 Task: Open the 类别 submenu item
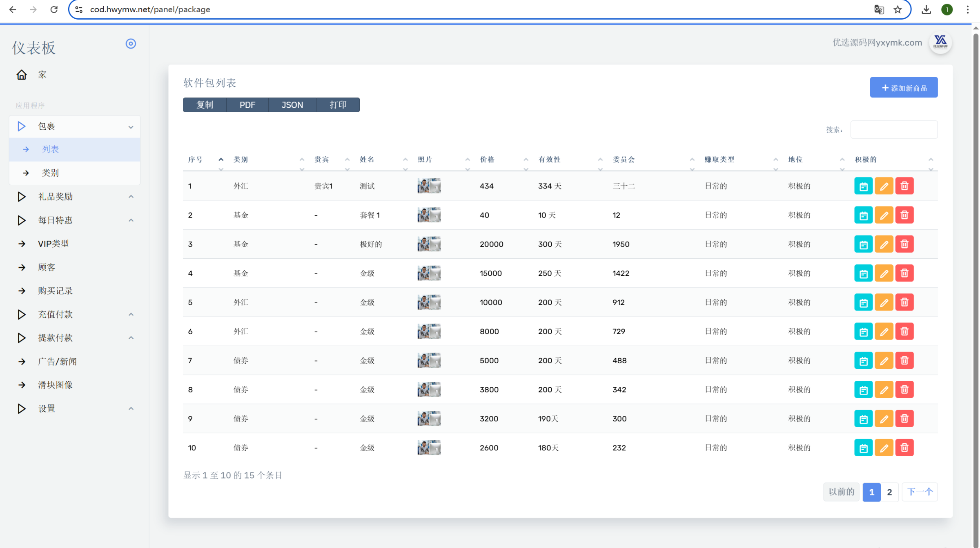coord(50,173)
